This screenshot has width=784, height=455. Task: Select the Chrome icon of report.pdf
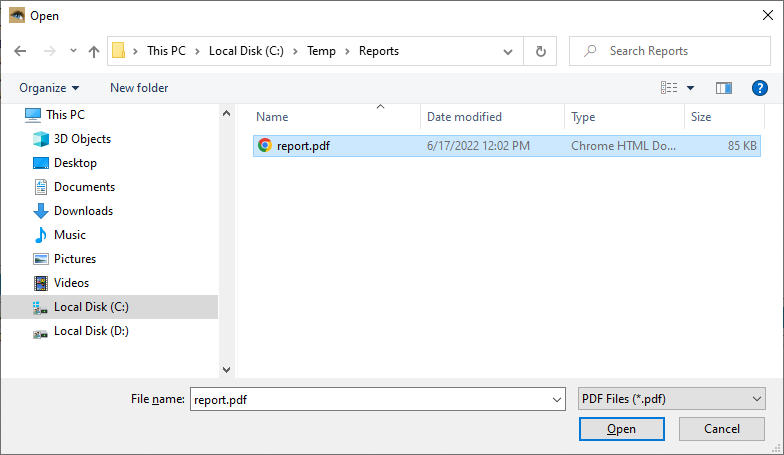tap(265, 145)
